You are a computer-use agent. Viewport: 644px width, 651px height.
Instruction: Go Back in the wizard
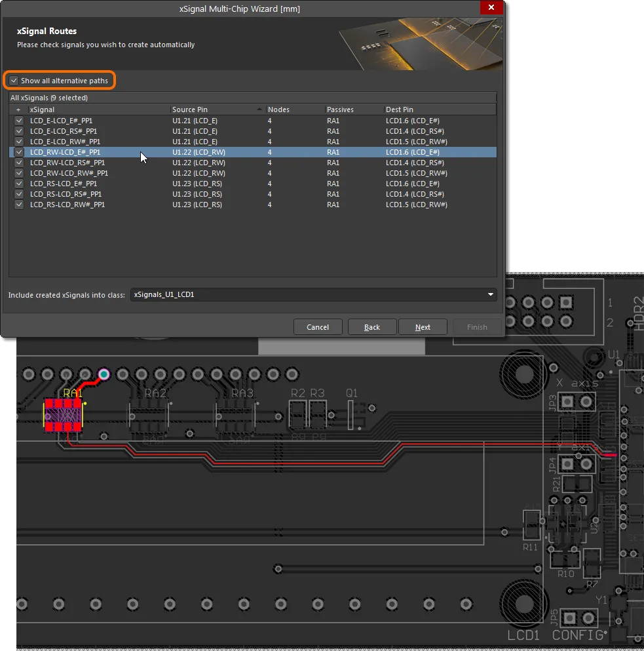(372, 327)
